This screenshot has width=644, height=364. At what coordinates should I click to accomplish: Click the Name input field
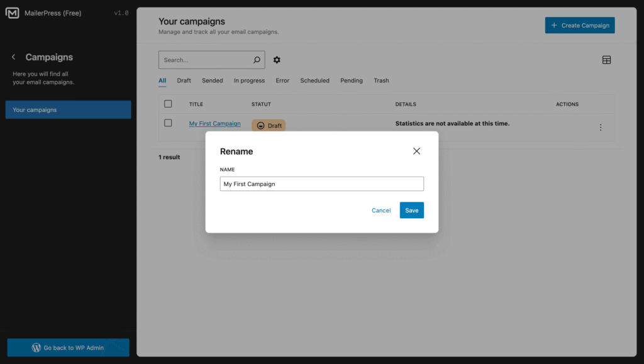click(321, 184)
